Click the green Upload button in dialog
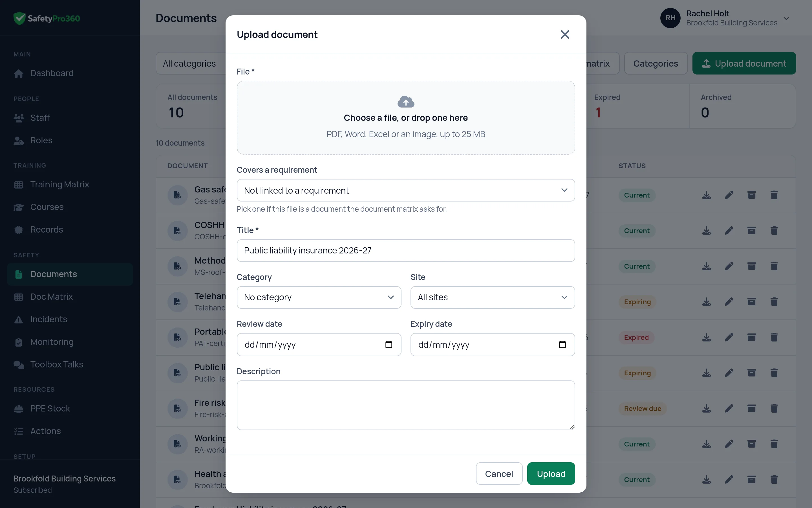 pos(551,474)
